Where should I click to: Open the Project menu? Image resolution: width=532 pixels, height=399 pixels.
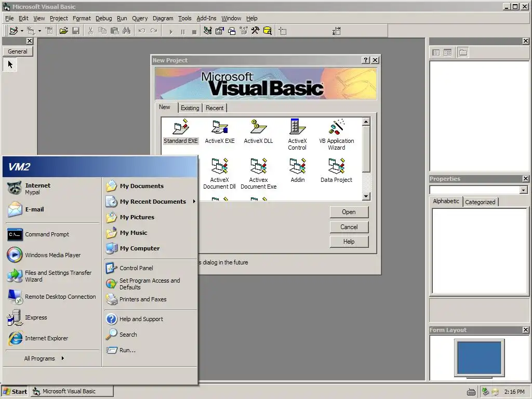tap(59, 18)
